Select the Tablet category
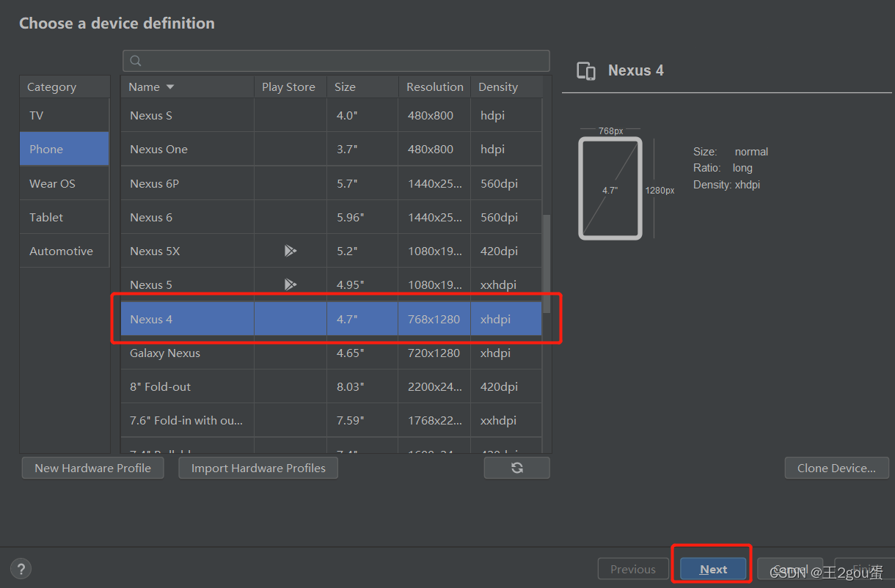Screen dimensions: 895x588 click(65, 217)
